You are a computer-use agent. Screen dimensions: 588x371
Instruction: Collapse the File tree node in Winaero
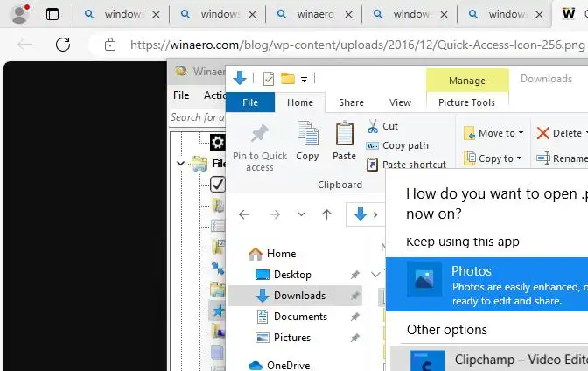[180, 164]
